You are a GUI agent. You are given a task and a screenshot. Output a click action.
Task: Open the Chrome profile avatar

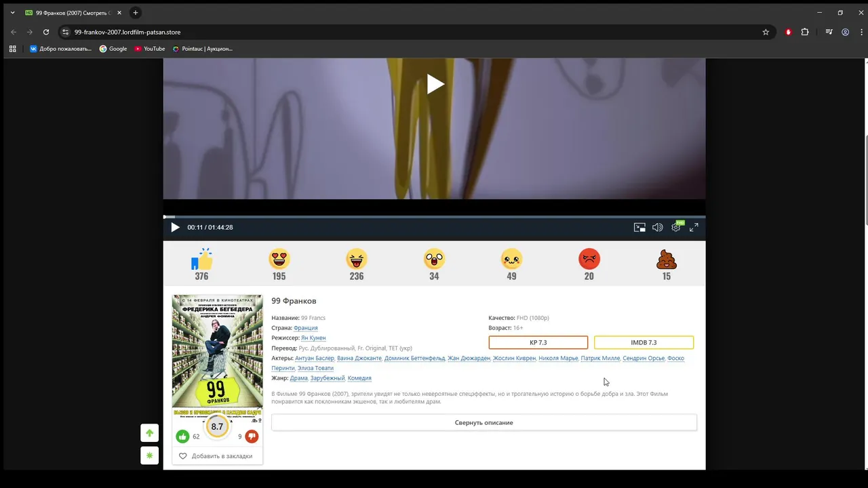pyautogui.click(x=846, y=32)
